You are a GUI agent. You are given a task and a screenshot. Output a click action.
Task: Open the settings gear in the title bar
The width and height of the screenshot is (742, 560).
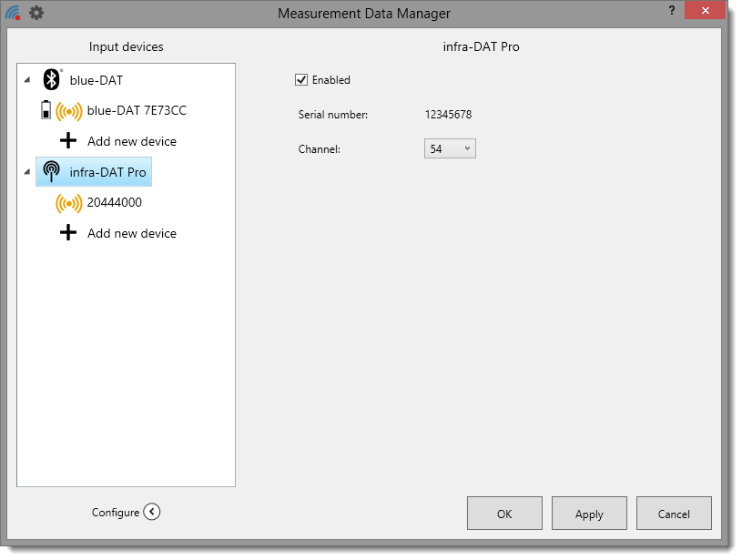click(x=36, y=13)
